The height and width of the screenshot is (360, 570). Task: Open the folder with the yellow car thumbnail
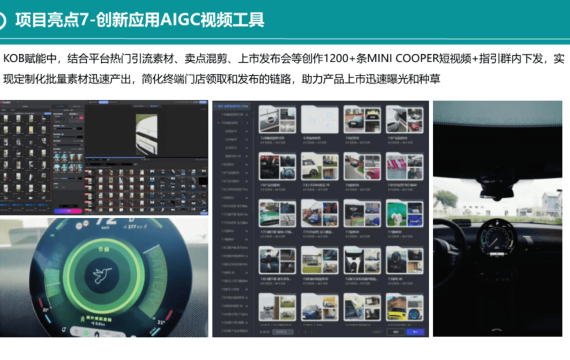pyautogui.click(x=405, y=308)
